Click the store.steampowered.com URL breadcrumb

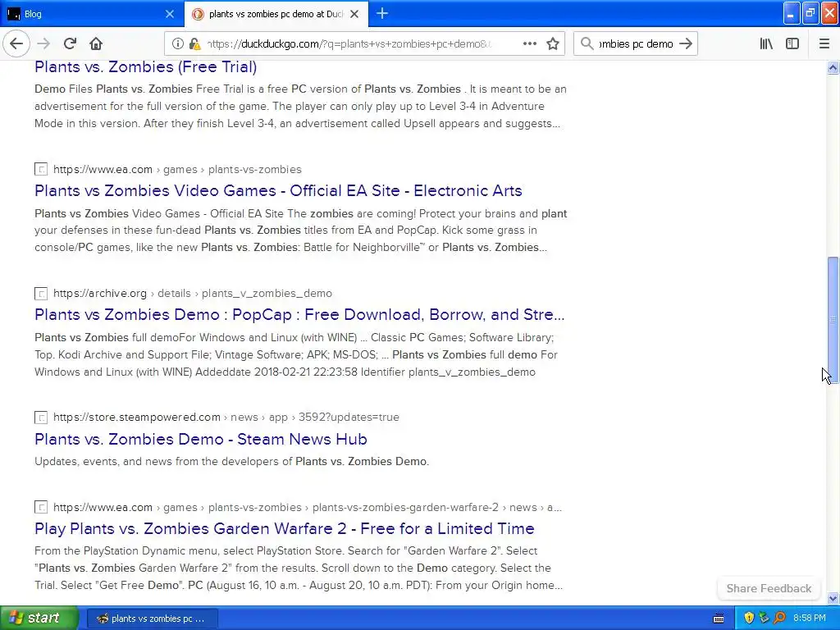tap(226, 417)
